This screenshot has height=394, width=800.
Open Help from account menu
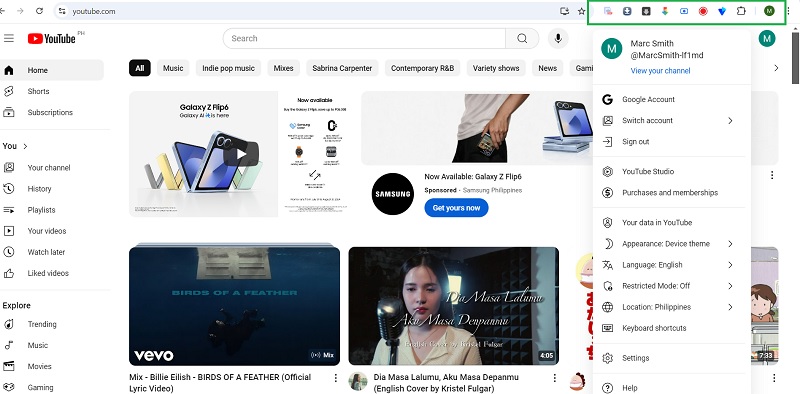[x=671, y=388]
